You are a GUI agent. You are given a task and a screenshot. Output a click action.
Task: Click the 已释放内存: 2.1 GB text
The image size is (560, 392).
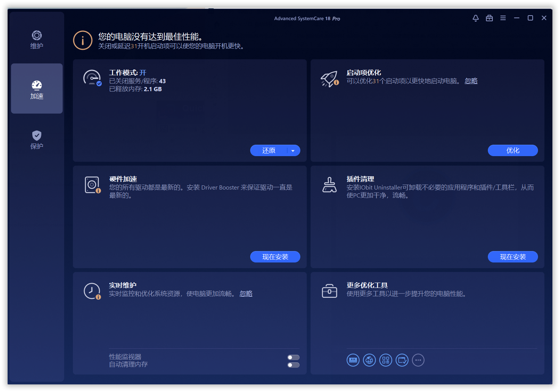tap(136, 89)
